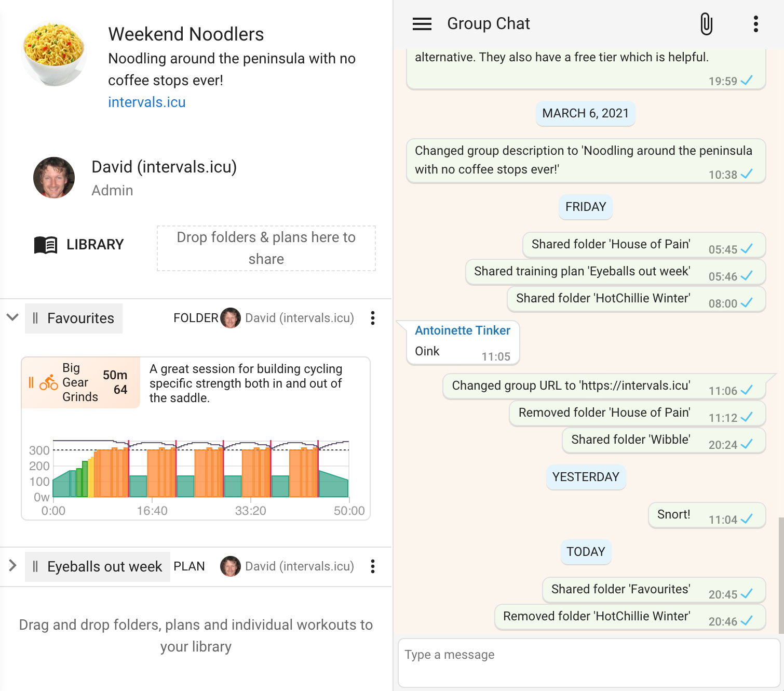This screenshot has width=784, height=691.
Task: Select the TODAY date divider in chat
Action: point(586,552)
